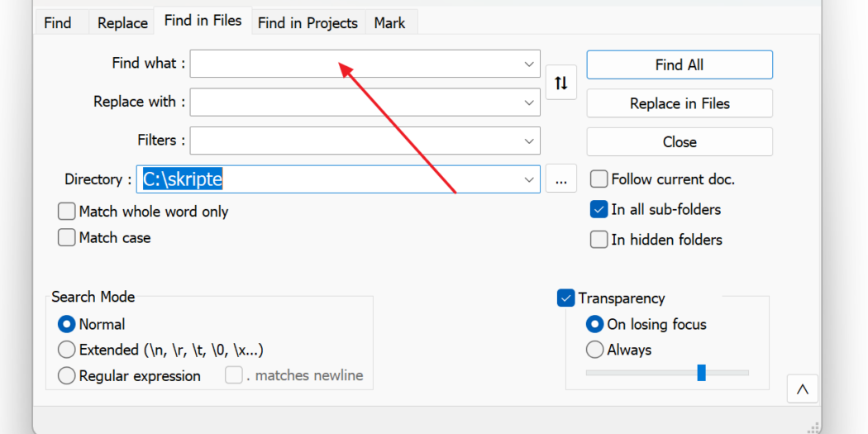Open the Mark tab
The height and width of the screenshot is (434, 868).
tap(389, 22)
